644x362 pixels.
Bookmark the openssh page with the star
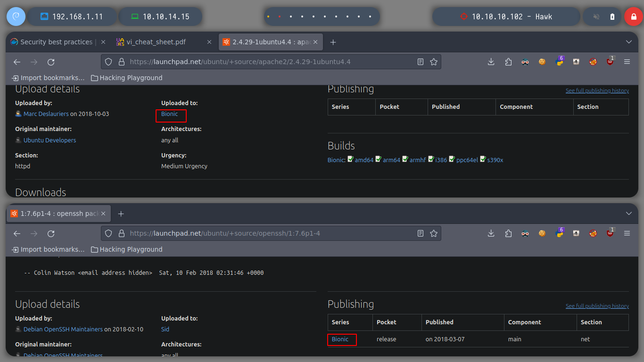click(x=434, y=233)
